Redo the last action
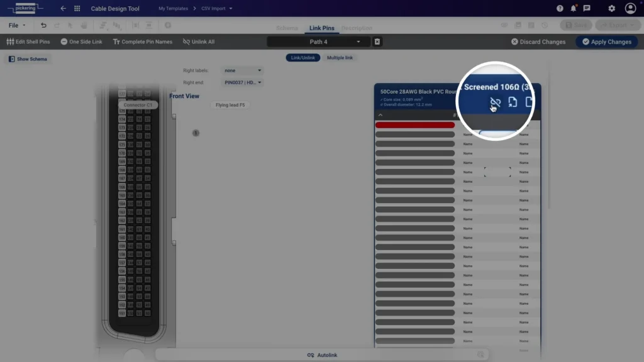644x362 pixels. pos(57,25)
